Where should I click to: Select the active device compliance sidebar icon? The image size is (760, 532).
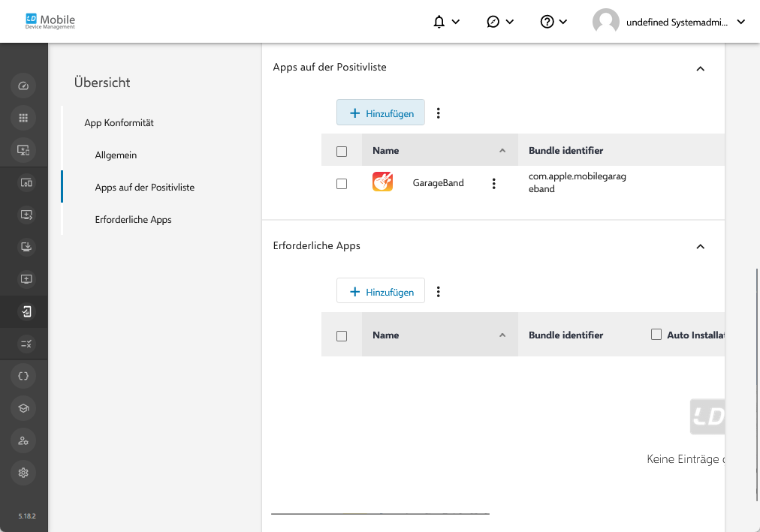click(26, 311)
